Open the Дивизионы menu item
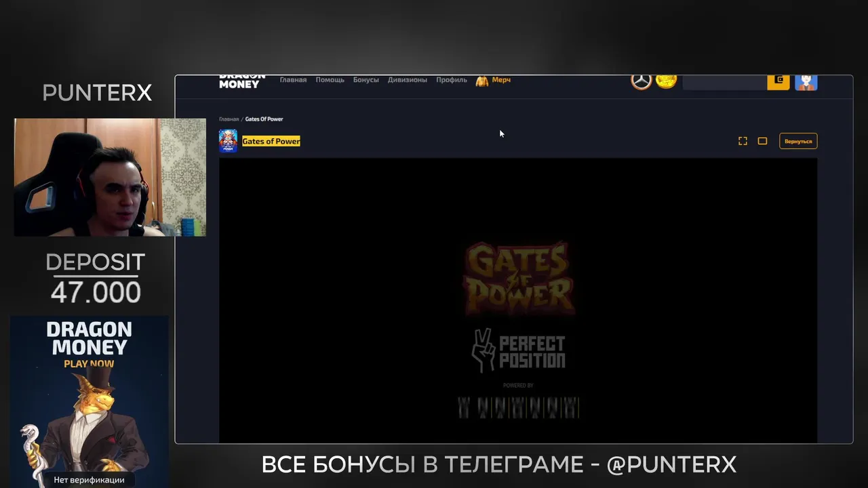Screen dimensions: 868x488 click(407, 80)
